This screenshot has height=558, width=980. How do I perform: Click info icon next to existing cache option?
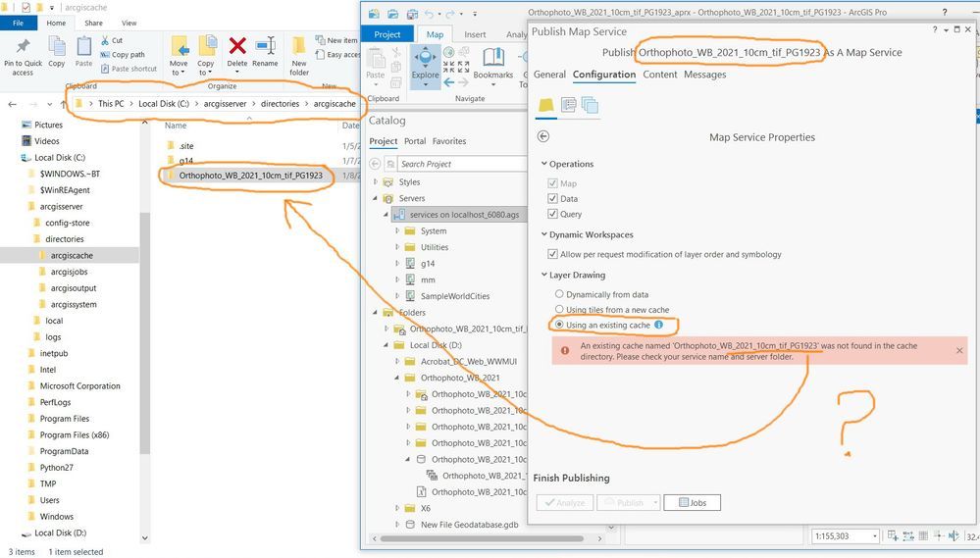(658, 325)
